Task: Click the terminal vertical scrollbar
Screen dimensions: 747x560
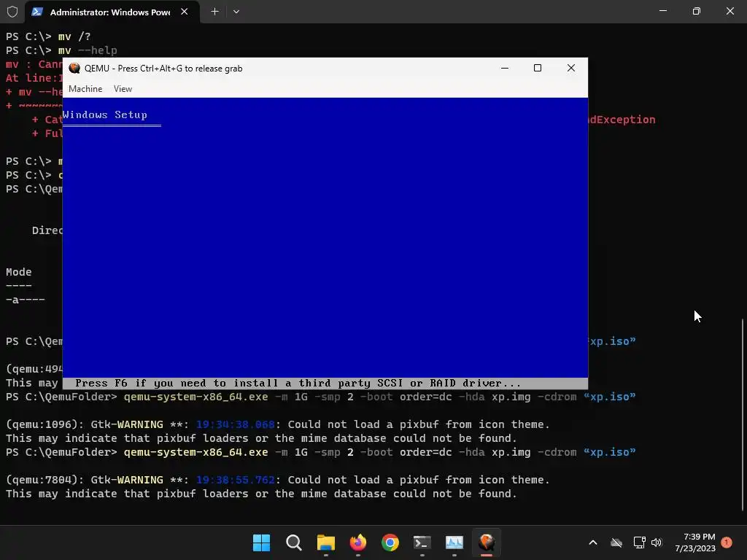Action: [x=743, y=414]
